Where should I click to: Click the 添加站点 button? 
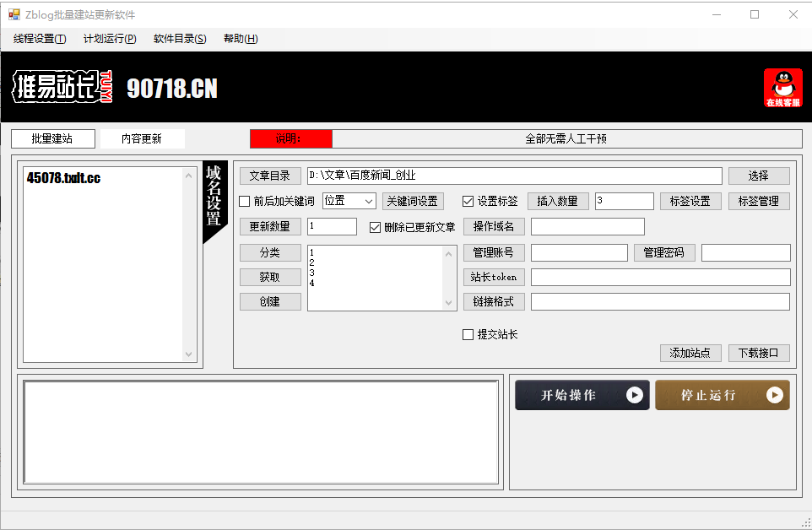tap(690, 353)
